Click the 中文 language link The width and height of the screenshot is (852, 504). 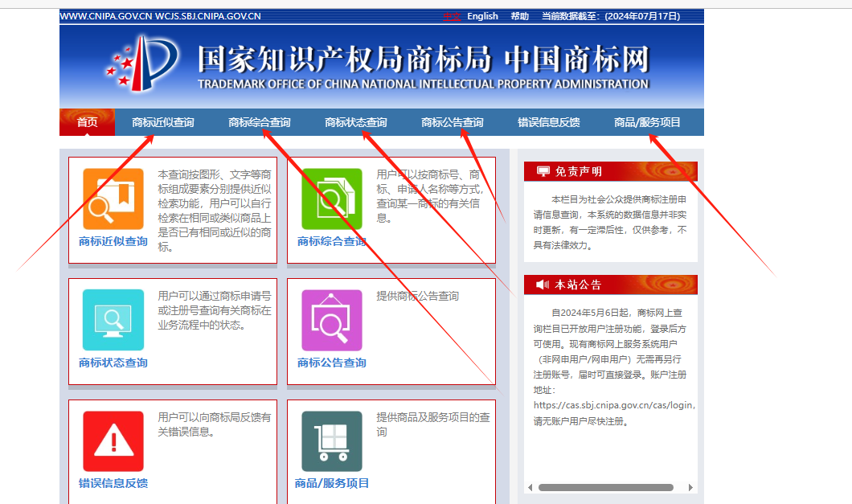[452, 16]
